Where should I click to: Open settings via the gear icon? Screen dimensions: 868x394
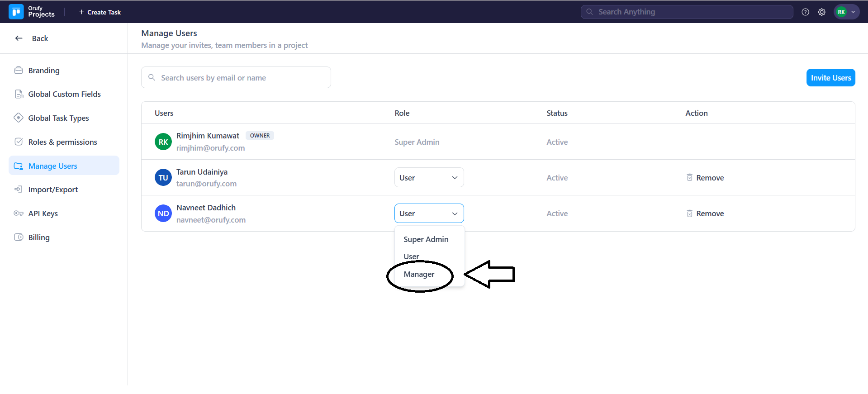pyautogui.click(x=821, y=12)
